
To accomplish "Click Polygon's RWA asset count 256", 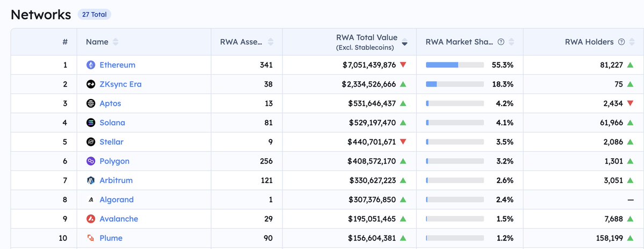I will pyautogui.click(x=266, y=161).
